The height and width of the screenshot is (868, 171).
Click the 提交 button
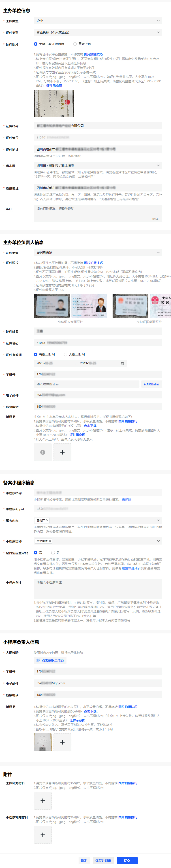127,860
